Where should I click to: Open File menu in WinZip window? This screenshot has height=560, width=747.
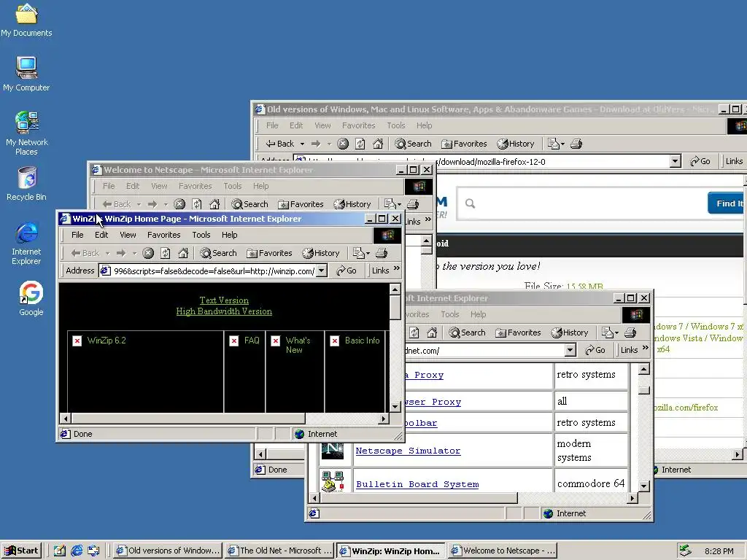[x=77, y=235]
